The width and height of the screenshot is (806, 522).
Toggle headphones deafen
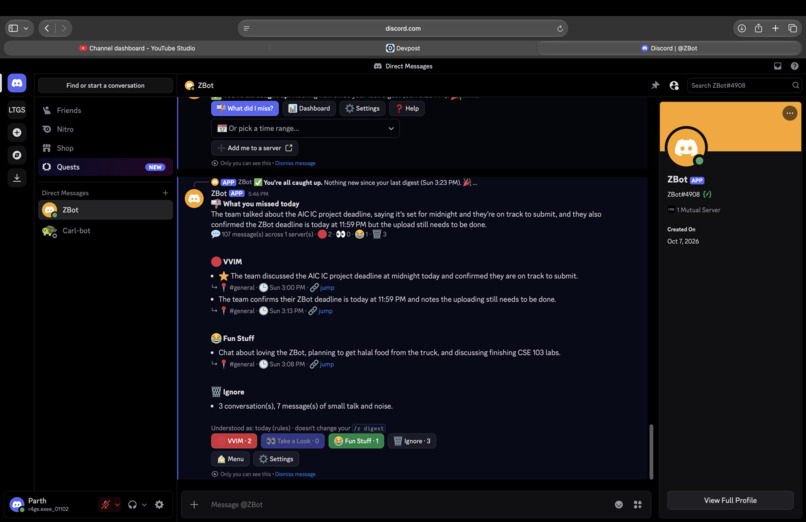132,505
